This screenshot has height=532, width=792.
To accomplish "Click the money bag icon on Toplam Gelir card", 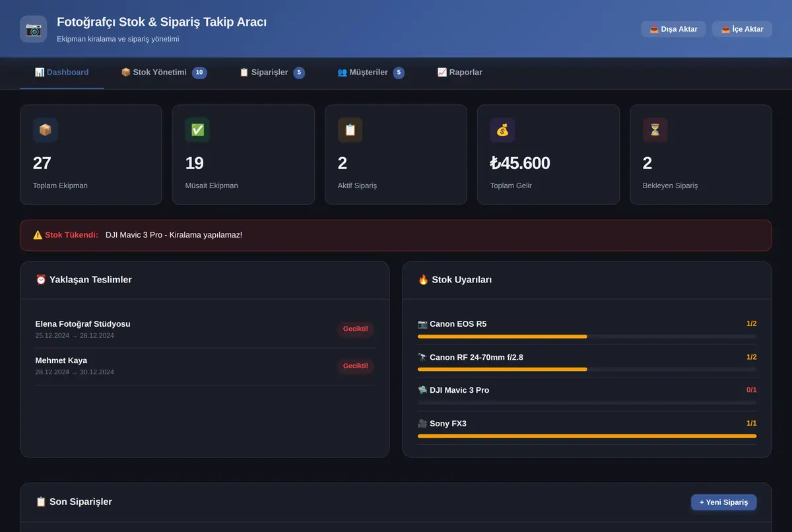I will click(x=502, y=130).
